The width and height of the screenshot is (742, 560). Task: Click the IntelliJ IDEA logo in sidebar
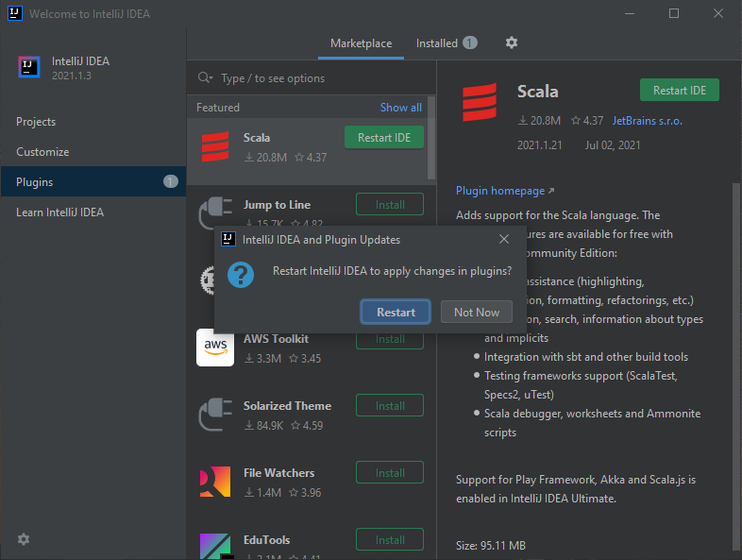(x=29, y=67)
